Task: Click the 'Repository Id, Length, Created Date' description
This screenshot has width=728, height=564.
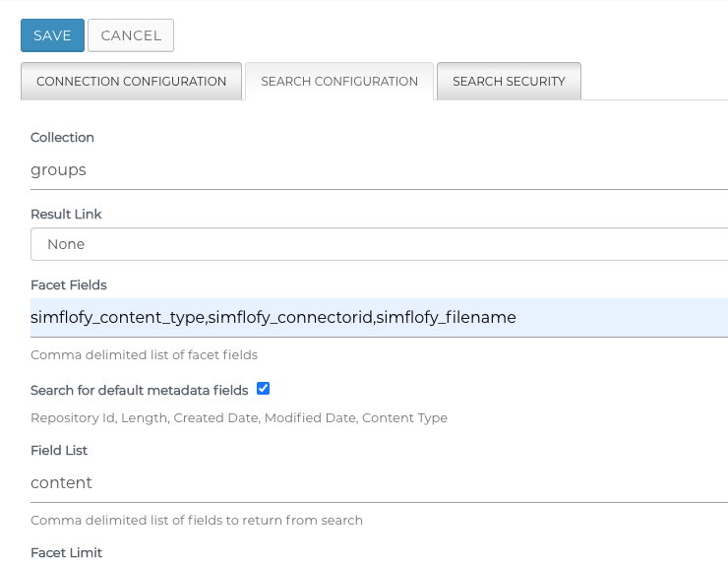Action: click(238, 417)
